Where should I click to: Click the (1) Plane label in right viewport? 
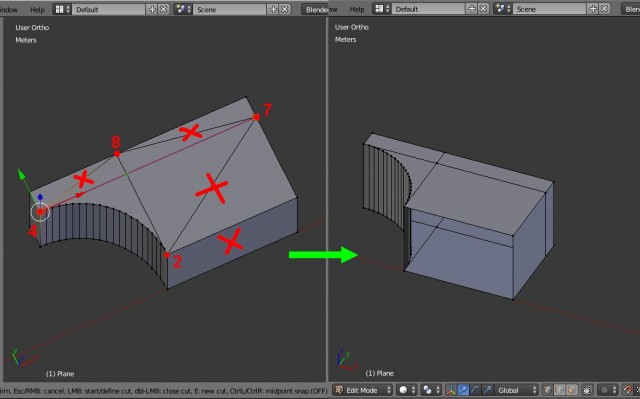(380, 373)
